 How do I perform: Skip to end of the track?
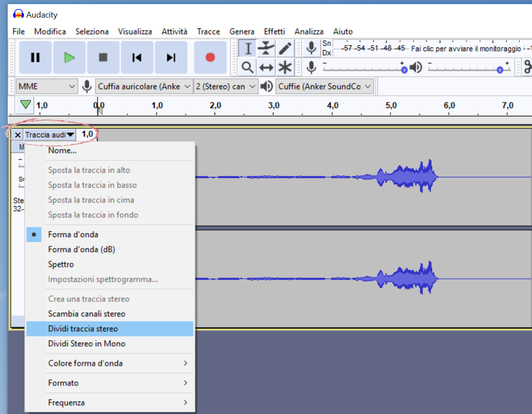[x=171, y=57]
